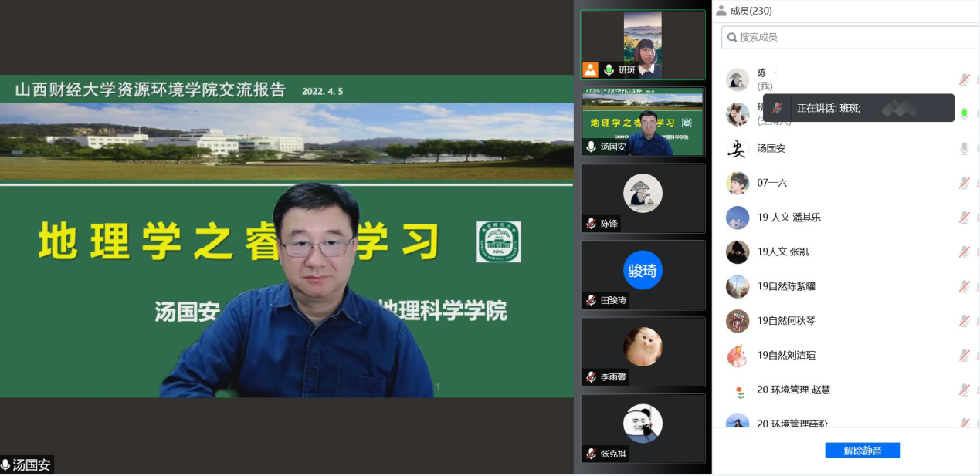Select member 19 人文 潘其乐 in the list

coord(788,218)
